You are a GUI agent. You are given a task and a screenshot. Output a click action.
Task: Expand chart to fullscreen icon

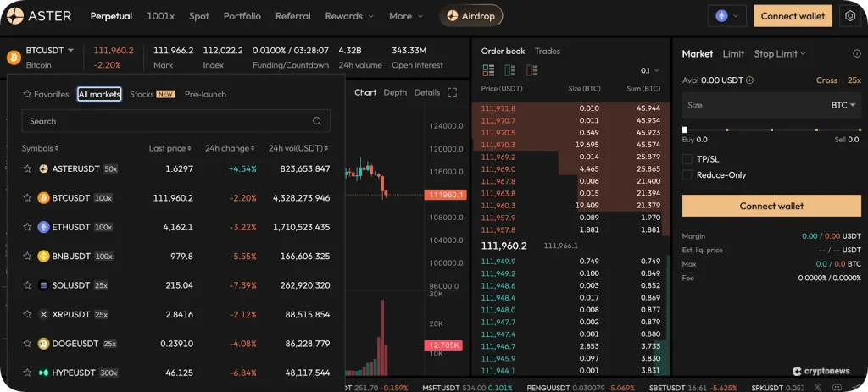pos(453,93)
